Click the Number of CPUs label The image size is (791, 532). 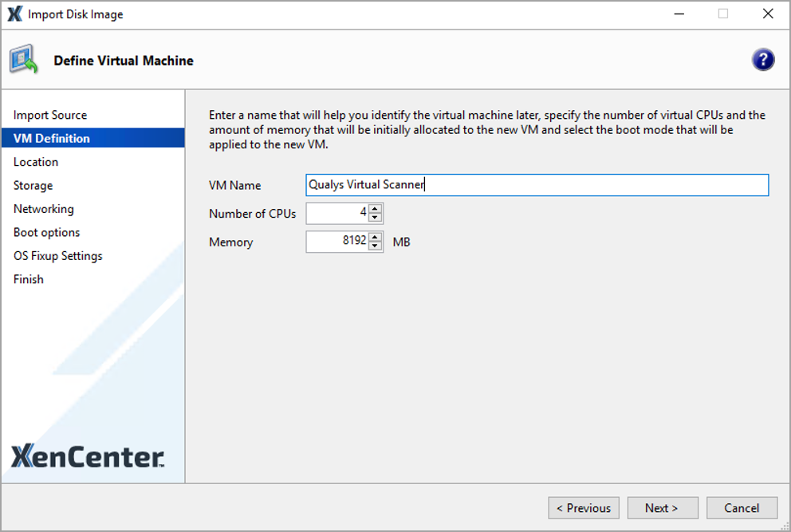pos(252,214)
